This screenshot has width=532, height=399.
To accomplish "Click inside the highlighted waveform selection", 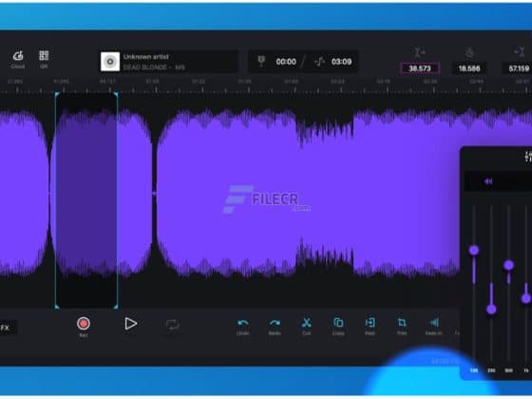I will tap(86, 200).
